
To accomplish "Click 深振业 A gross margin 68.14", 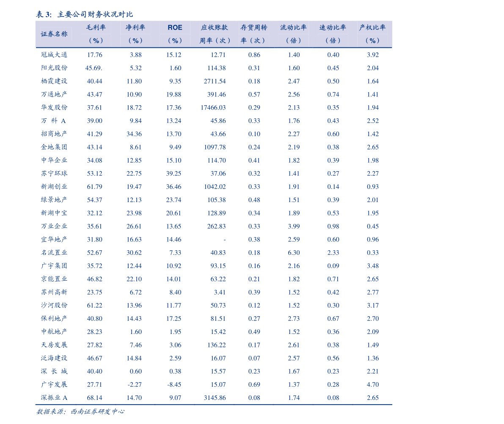I will click(x=94, y=398).
